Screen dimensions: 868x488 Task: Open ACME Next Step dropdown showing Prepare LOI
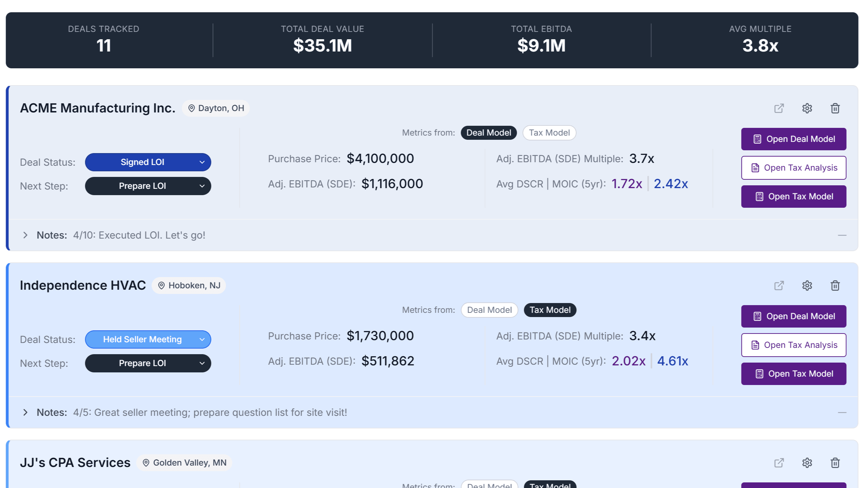click(x=148, y=186)
